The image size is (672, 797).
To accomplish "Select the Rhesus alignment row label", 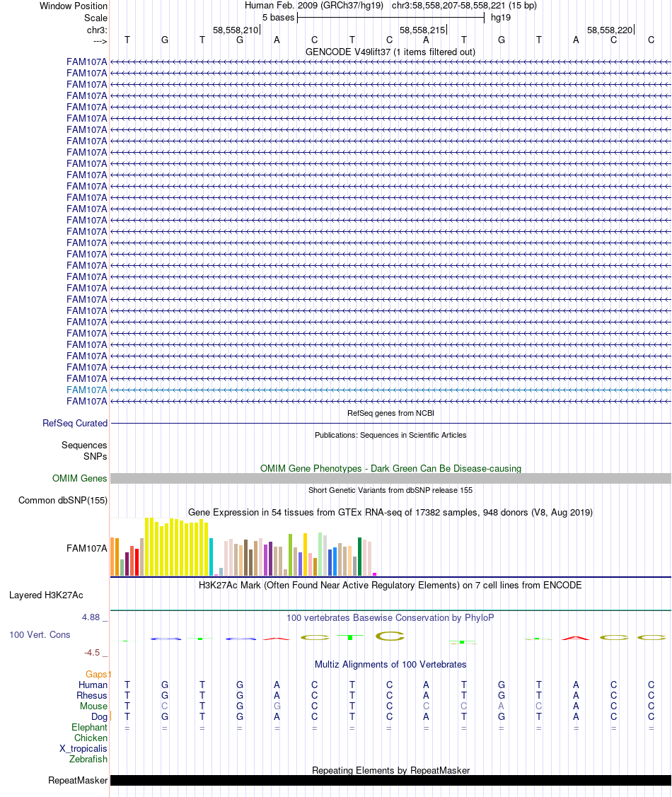I will tap(92, 696).
